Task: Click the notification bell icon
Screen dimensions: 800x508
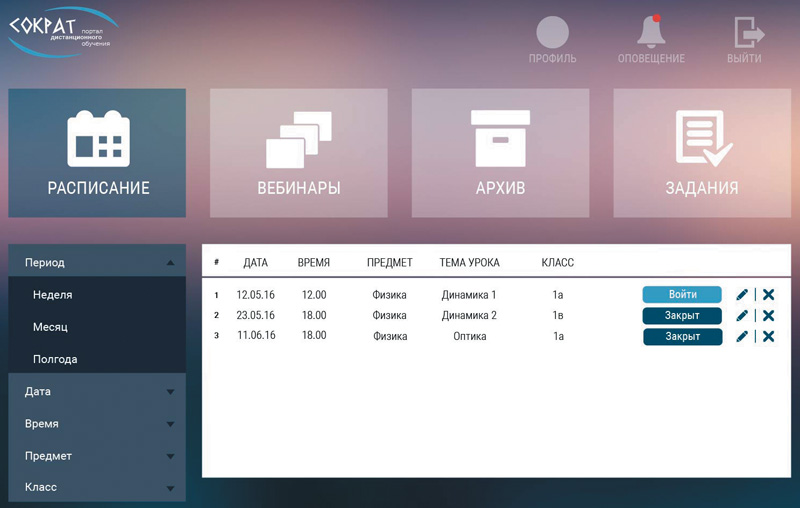Action: coord(651,33)
